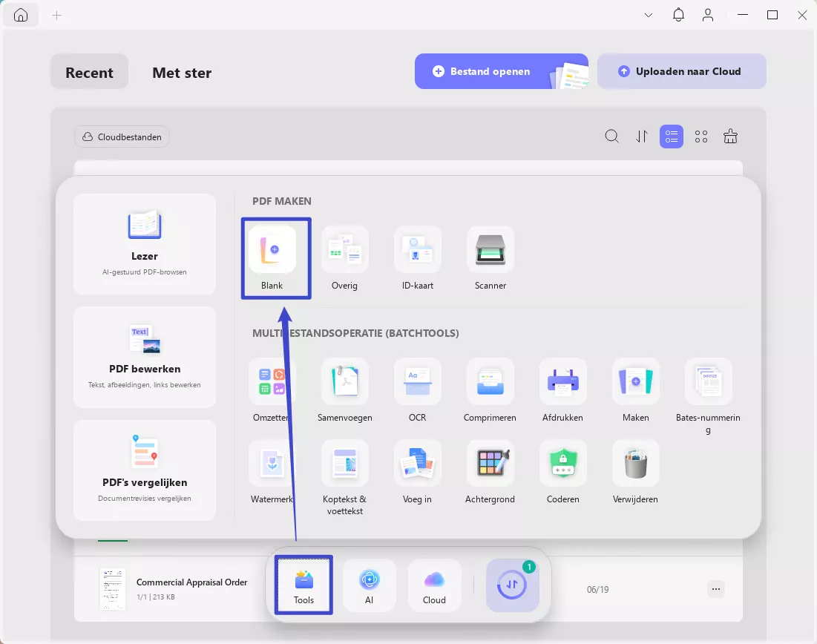Open more options for Commercial Appraisal Order
This screenshot has height=644, width=817.
click(716, 589)
